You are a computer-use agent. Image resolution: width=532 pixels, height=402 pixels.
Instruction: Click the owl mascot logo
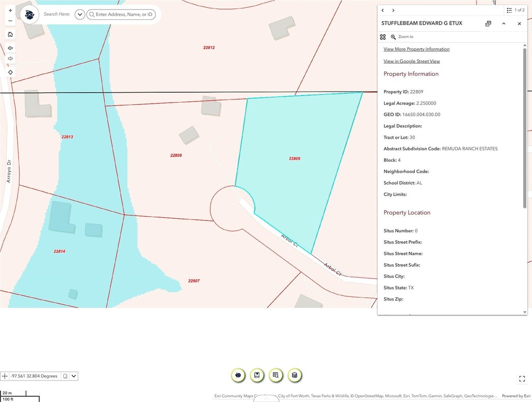coord(29,15)
